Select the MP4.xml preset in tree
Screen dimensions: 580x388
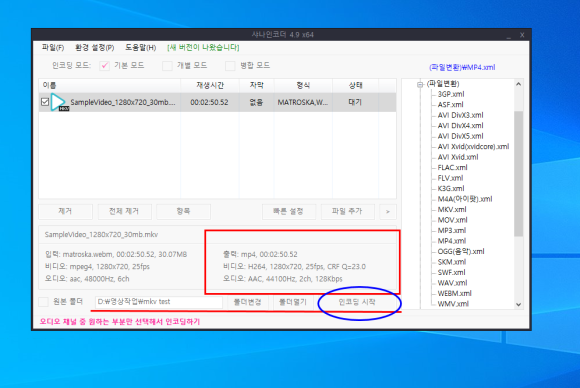point(451,241)
